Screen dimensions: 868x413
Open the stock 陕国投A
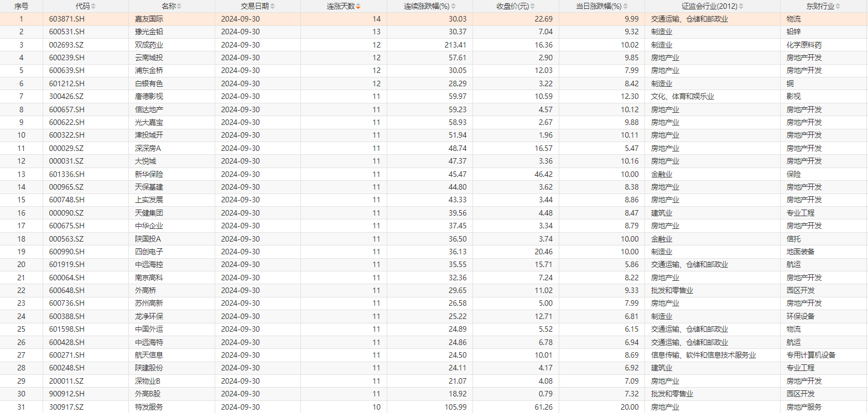click(148, 239)
